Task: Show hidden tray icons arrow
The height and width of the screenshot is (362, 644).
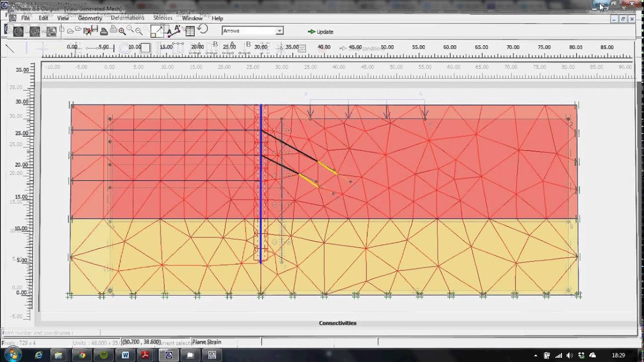Action: click(x=536, y=355)
